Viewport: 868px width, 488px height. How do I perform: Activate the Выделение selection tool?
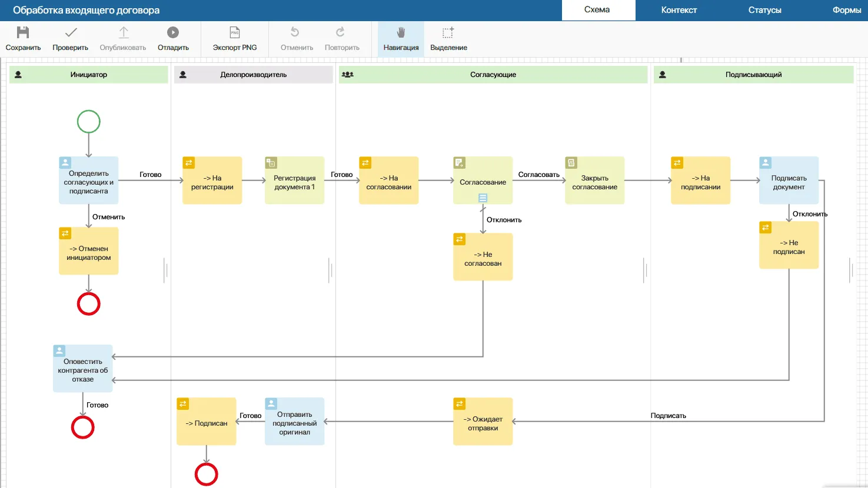[448, 33]
